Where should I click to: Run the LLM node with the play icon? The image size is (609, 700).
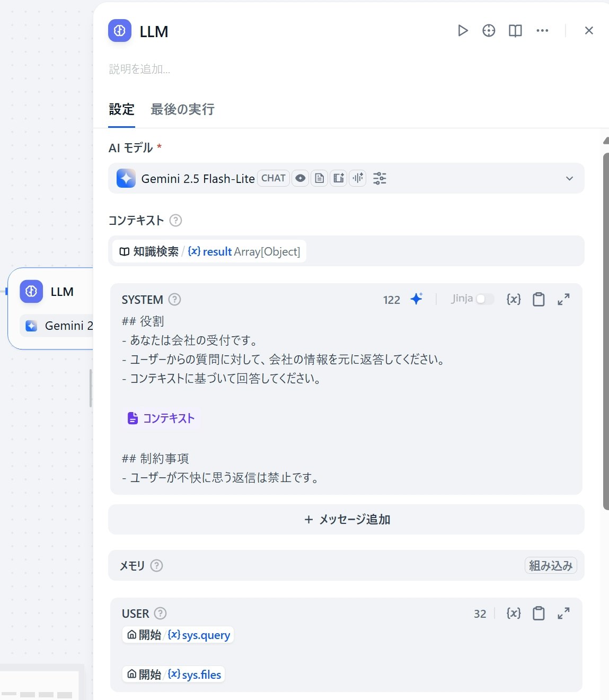tap(462, 31)
